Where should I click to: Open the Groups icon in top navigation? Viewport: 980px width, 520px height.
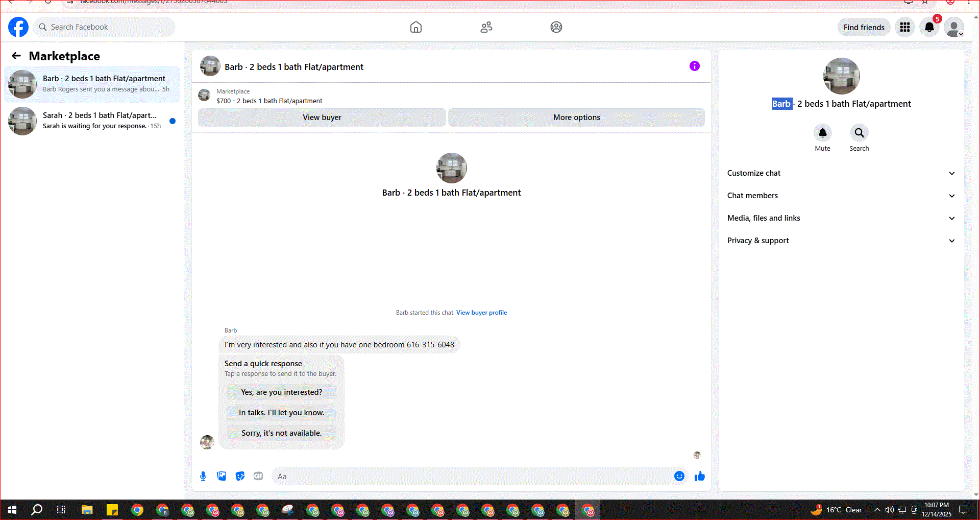(556, 27)
